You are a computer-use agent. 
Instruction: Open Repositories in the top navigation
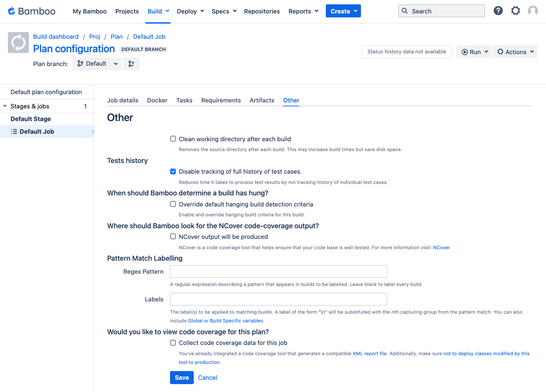tap(262, 11)
